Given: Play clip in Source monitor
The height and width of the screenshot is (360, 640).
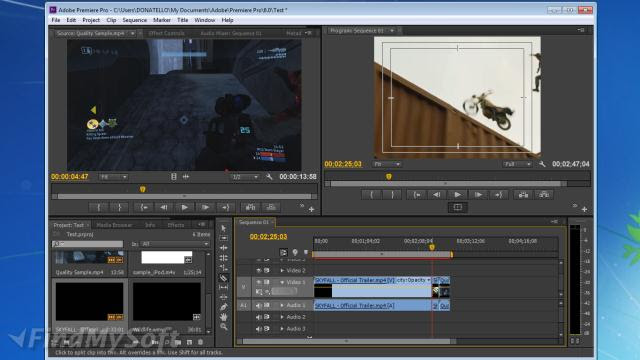Looking at the screenshot, I should (184, 207).
